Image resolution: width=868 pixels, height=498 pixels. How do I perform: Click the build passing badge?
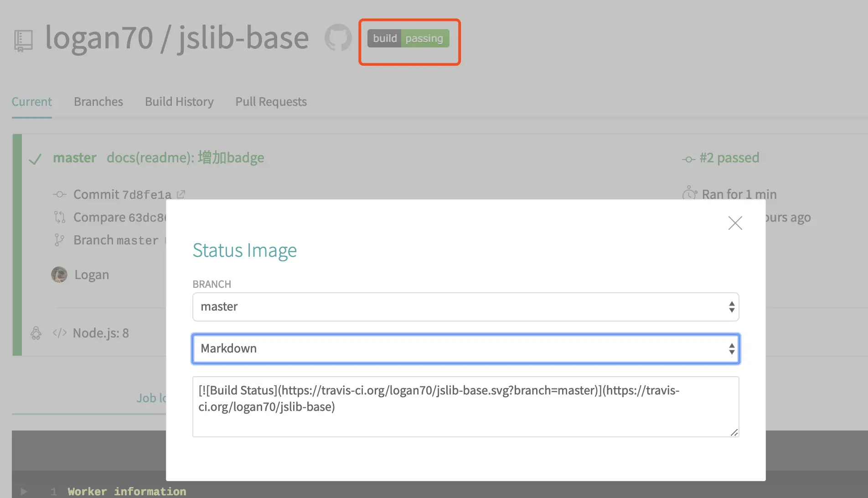click(x=408, y=38)
